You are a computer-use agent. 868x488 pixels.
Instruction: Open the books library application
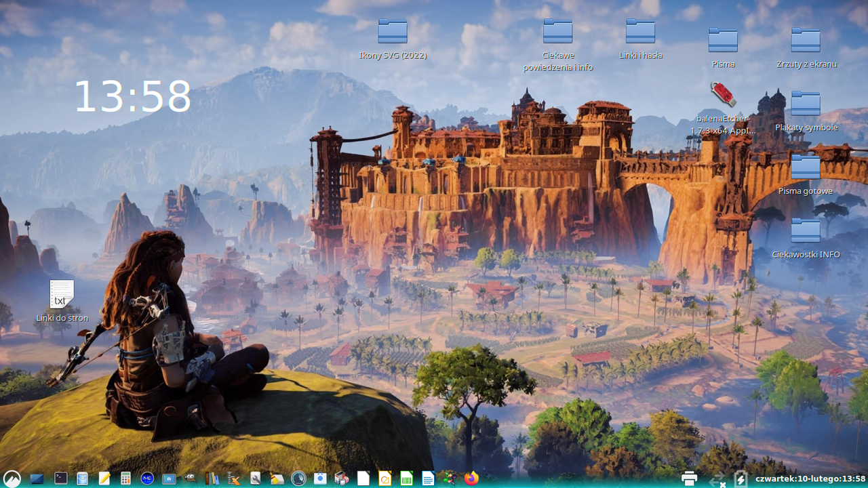(212, 479)
